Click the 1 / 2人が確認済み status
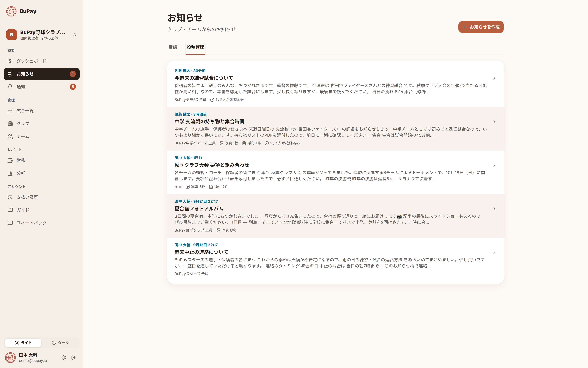 [227, 100]
